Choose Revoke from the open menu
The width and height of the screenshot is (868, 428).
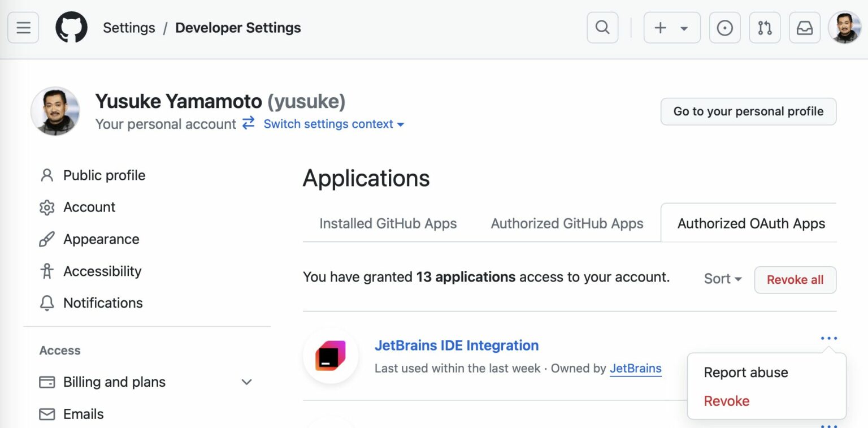[727, 401]
